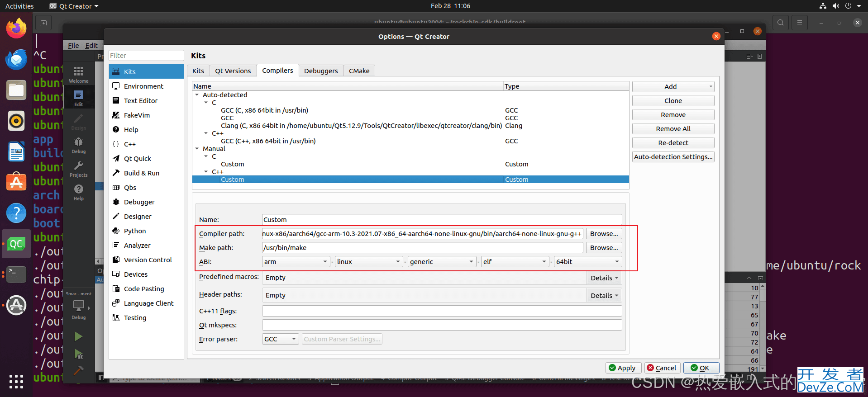Open the Text Editor settings category
This screenshot has height=397, width=868.
pyautogui.click(x=146, y=100)
